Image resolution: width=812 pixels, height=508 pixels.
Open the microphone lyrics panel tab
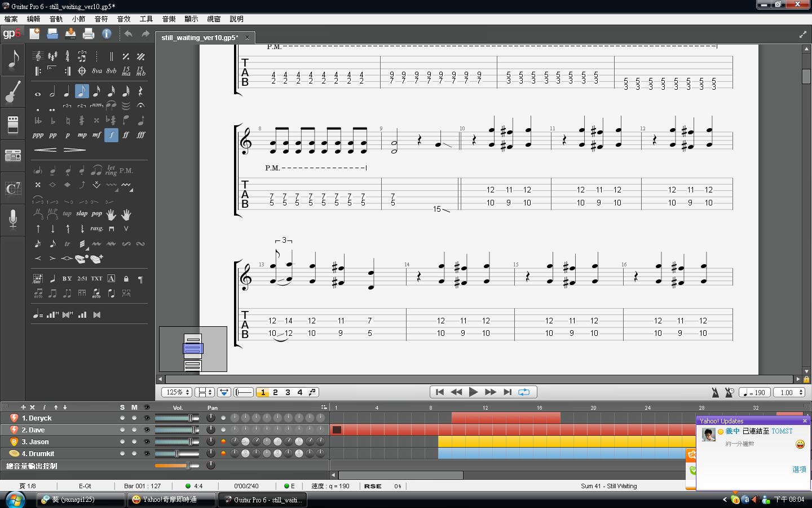click(x=12, y=219)
